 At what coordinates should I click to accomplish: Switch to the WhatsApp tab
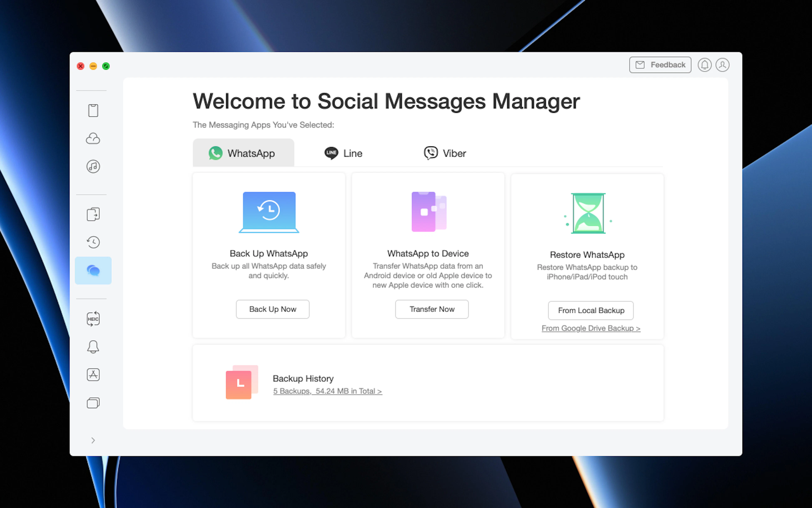tap(243, 153)
